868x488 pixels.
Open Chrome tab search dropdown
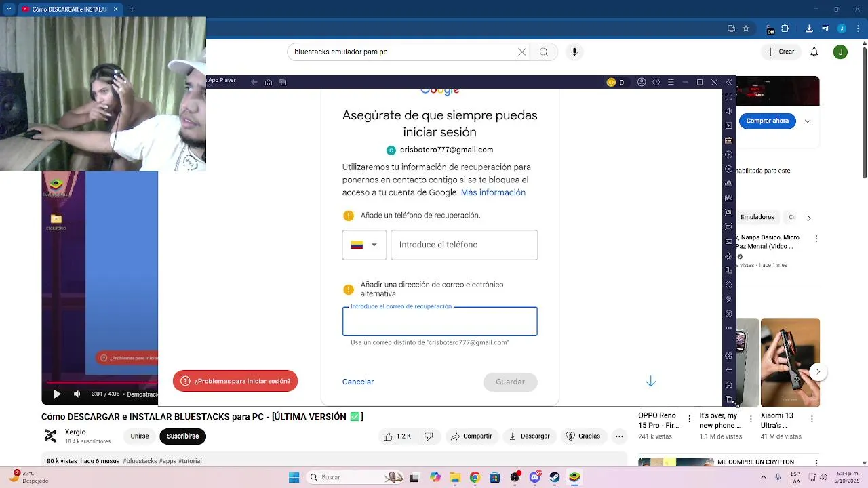9,9
